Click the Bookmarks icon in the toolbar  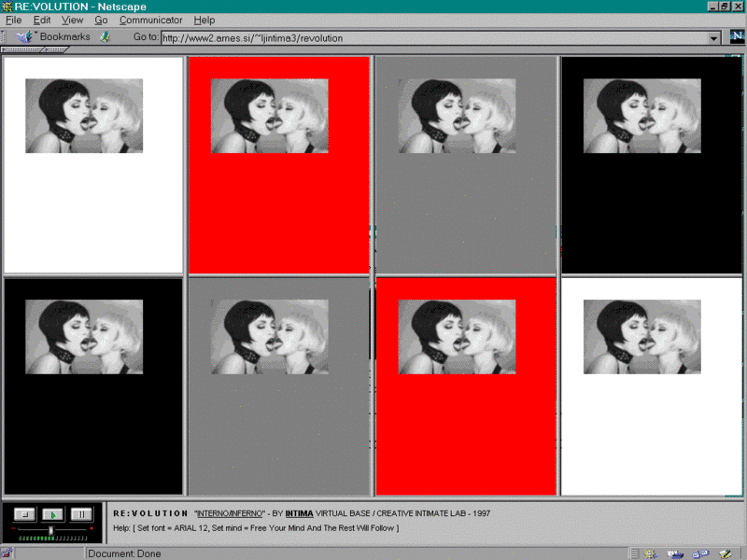pos(24,37)
